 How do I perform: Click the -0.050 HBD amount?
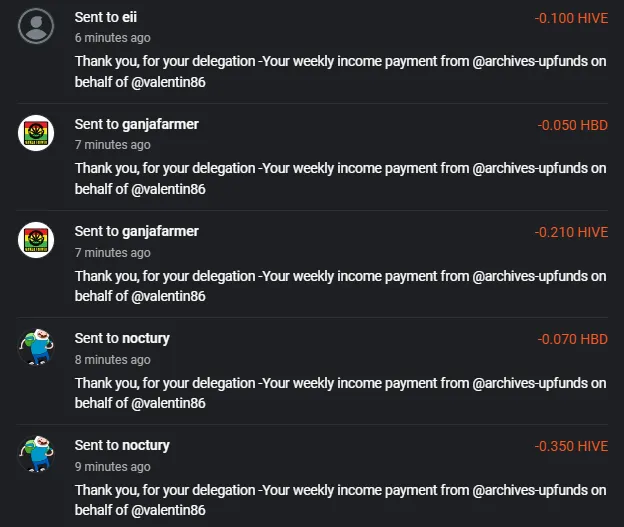pyautogui.click(x=573, y=125)
